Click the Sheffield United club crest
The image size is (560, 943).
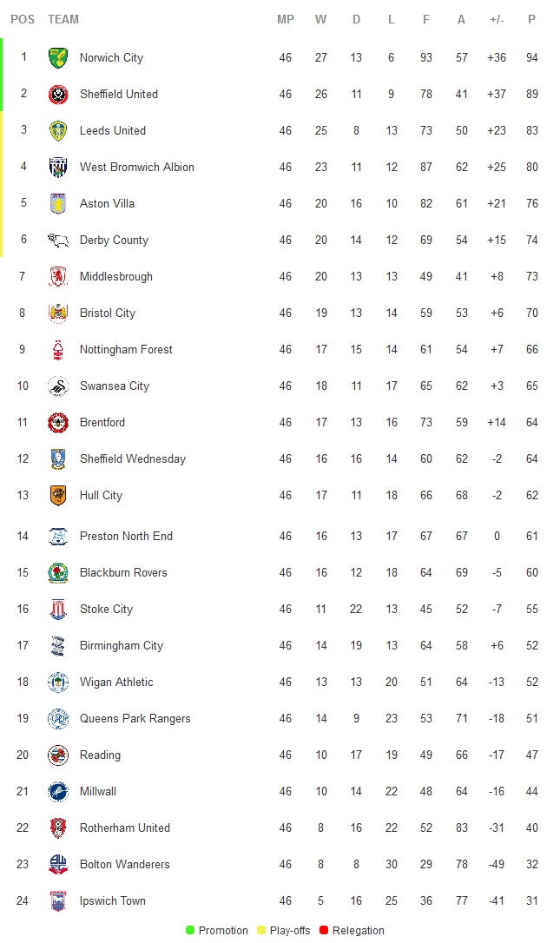pyautogui.click(x=58, y=95)
